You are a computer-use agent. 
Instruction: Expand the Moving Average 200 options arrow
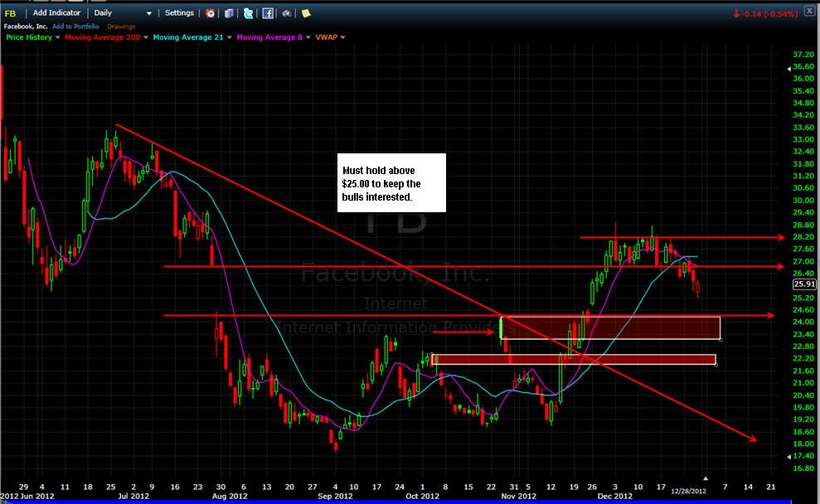click(x=146, y=37)
